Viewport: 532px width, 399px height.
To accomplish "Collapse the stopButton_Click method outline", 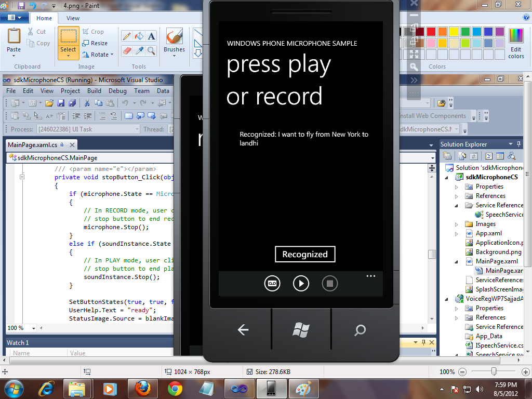I will click(x=22, y=177).
